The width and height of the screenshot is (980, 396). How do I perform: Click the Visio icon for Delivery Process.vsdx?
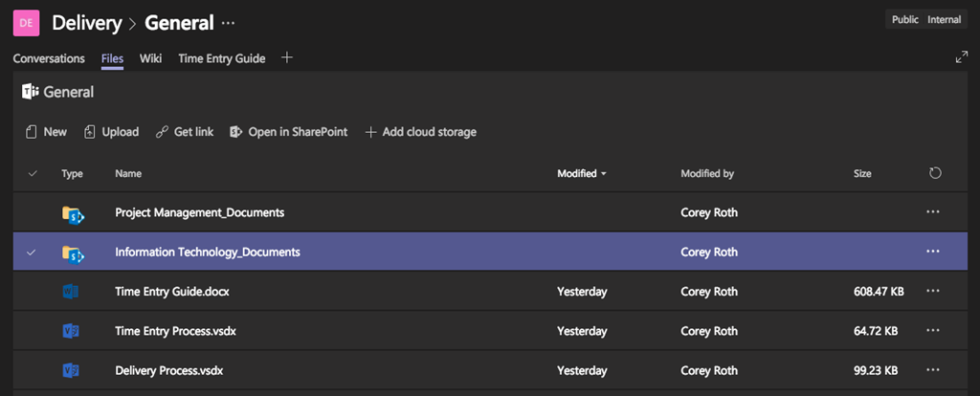click(71, 370)
